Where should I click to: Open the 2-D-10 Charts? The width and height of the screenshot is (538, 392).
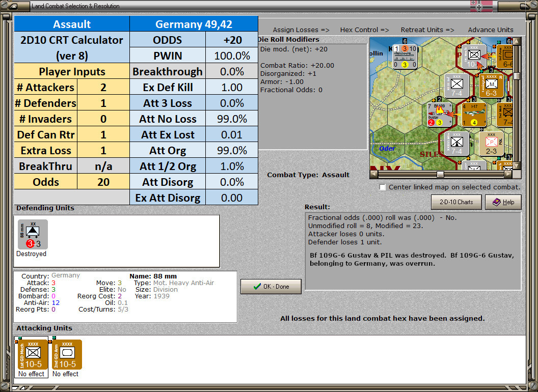tap(456, 202)
